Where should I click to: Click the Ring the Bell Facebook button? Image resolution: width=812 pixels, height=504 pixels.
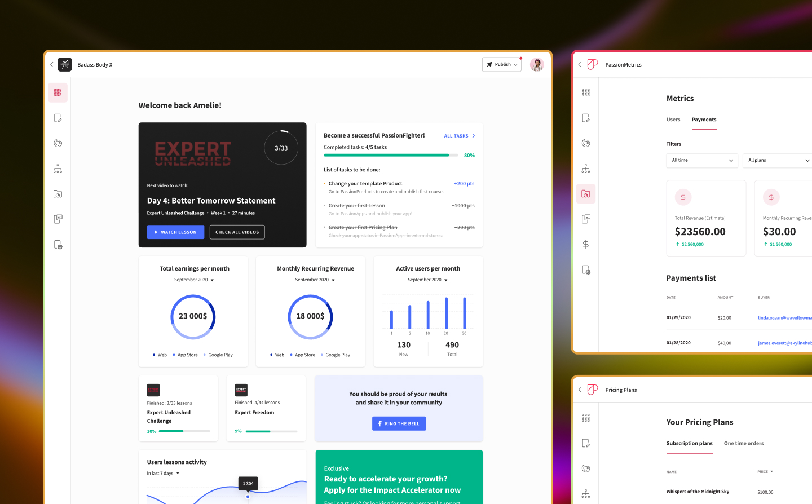pyautogui.click(x=399, y=424)
